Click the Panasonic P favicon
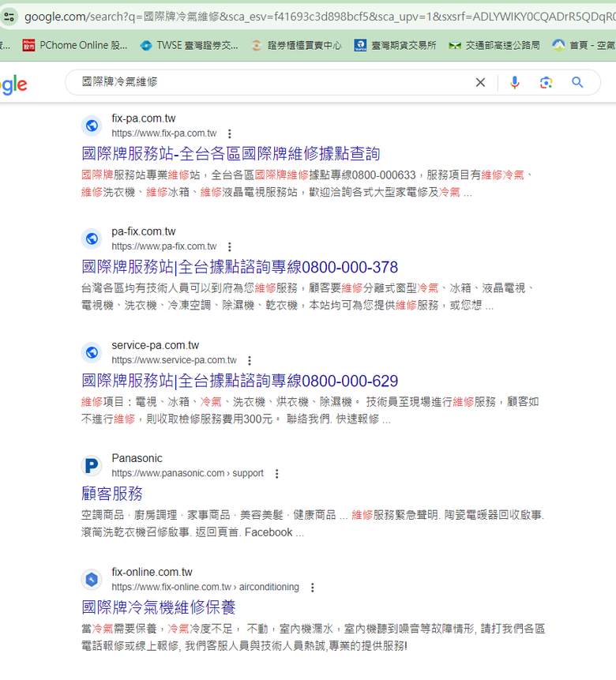Image resolution: width=616 pixels, height=680 pixels. point(92,466)
